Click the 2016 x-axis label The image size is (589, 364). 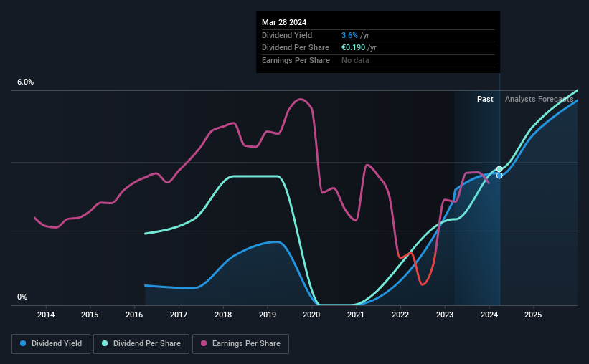tap(134, 315)
